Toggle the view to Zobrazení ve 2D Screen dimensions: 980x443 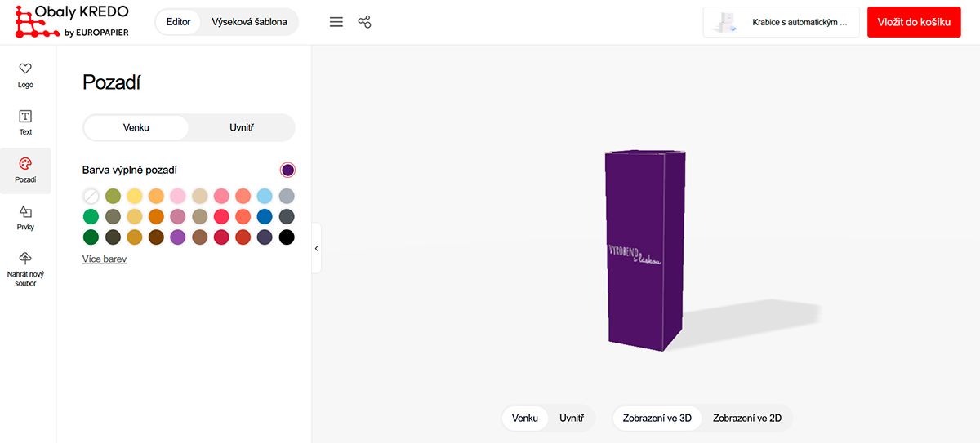coord(746,419)
